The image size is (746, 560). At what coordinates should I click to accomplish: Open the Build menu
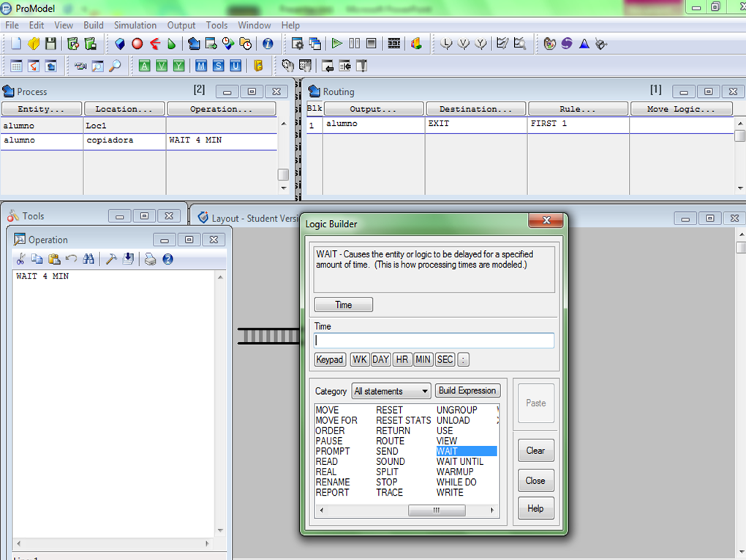(94, 26)
